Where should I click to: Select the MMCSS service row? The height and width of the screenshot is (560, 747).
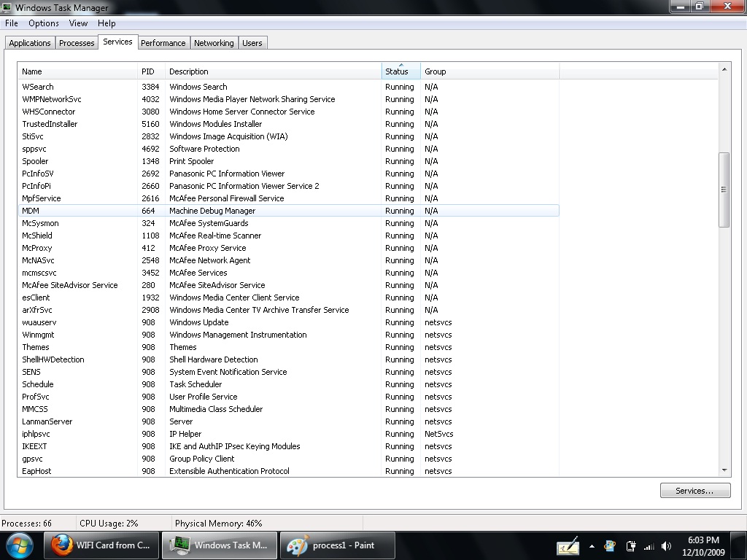tap(288, 408)
